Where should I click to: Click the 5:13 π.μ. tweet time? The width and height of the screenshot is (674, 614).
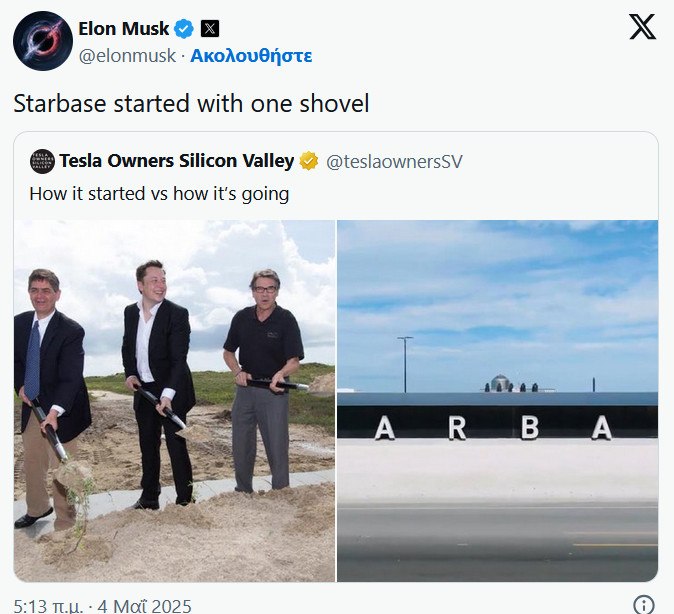point(49,605)
